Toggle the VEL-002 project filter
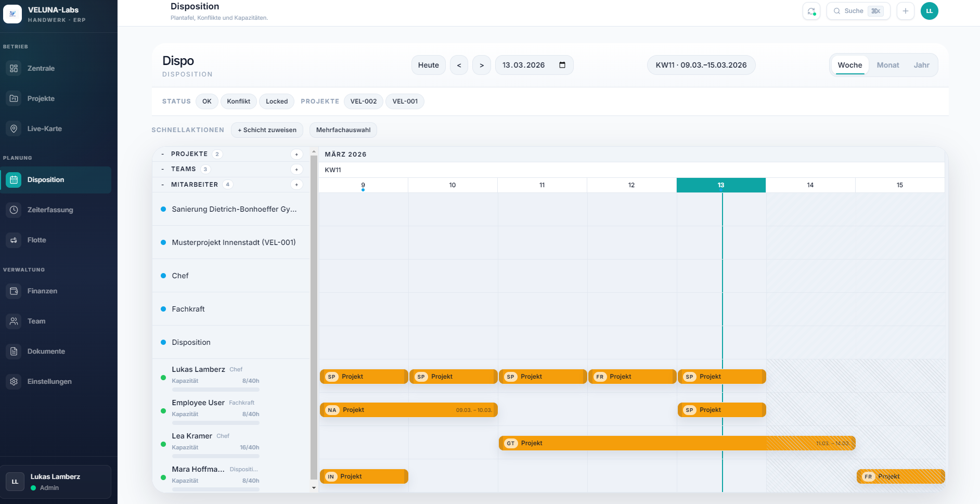Viewport: 980px width, 504px height. (363, 101)
